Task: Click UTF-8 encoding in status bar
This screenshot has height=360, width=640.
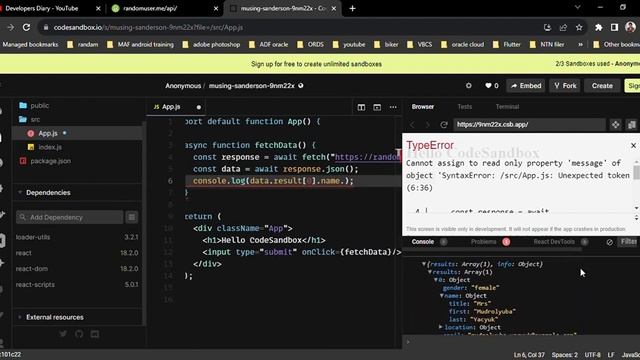Action: 592,355
